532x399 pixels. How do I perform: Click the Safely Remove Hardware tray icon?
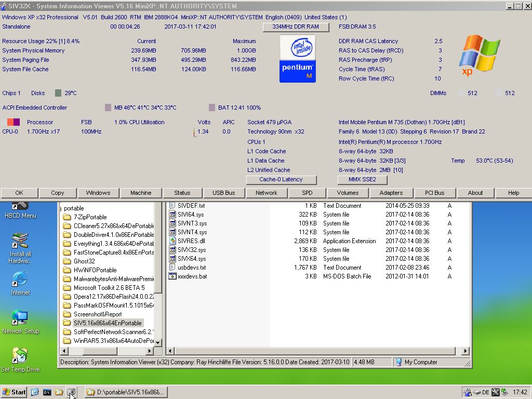[504, 392]
